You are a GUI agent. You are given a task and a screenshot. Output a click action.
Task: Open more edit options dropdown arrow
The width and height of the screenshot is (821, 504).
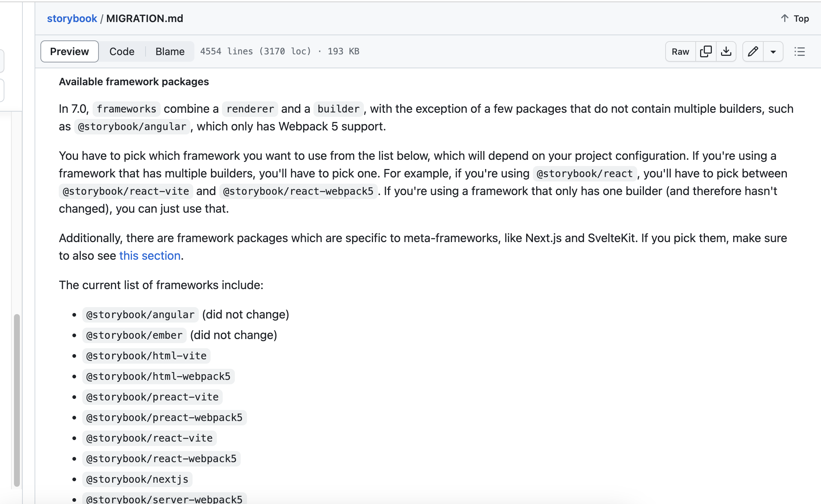773,51
